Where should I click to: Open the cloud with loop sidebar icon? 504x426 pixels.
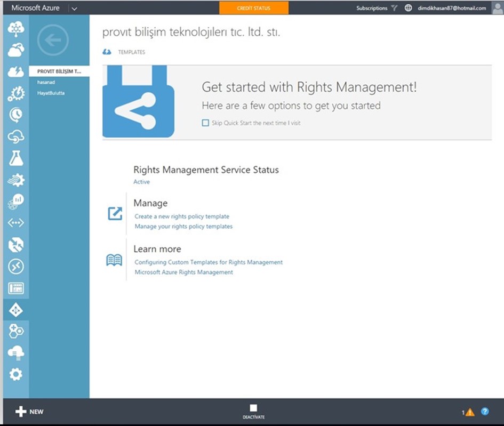[16, 136]
